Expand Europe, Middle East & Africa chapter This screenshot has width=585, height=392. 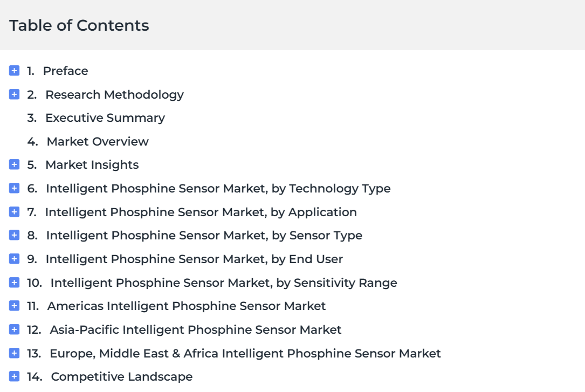pos(14,353)
